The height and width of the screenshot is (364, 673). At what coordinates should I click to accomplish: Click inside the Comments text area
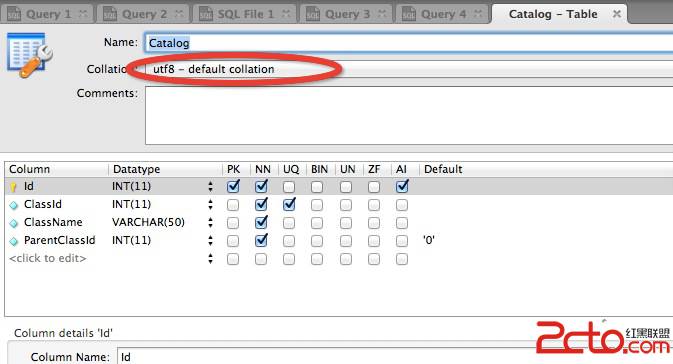(x=409, y=115)
